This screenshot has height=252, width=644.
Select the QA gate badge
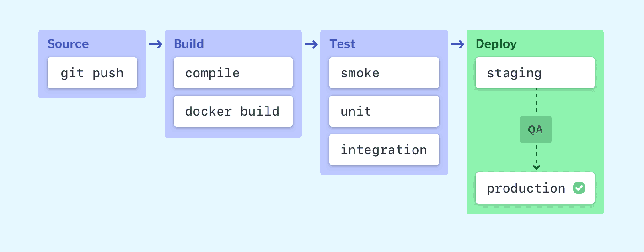click(536, 129)
